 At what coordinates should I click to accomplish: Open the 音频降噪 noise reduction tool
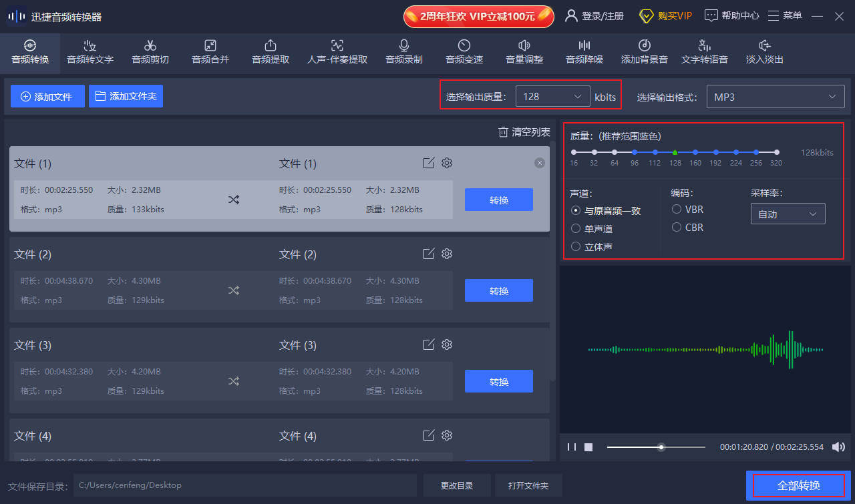click(584, 53)
